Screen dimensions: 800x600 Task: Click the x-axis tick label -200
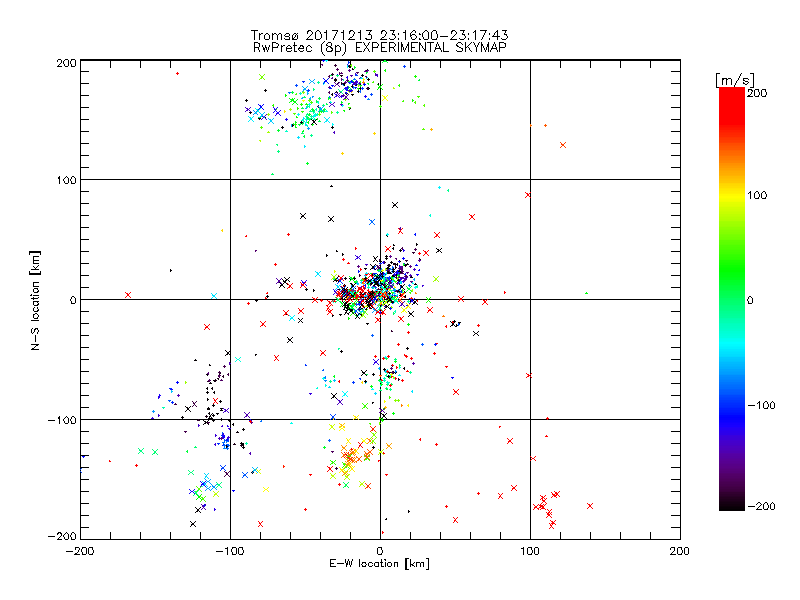(x=80, y=551)
